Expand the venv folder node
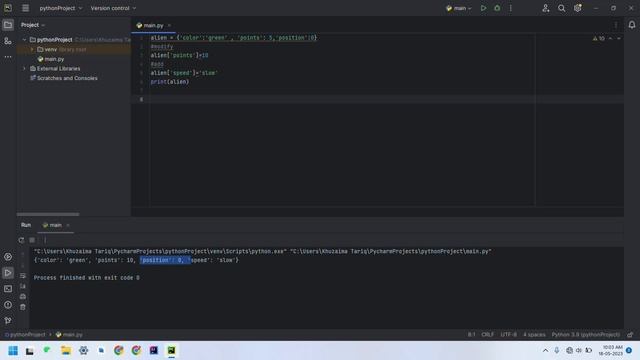 (32, 49)
